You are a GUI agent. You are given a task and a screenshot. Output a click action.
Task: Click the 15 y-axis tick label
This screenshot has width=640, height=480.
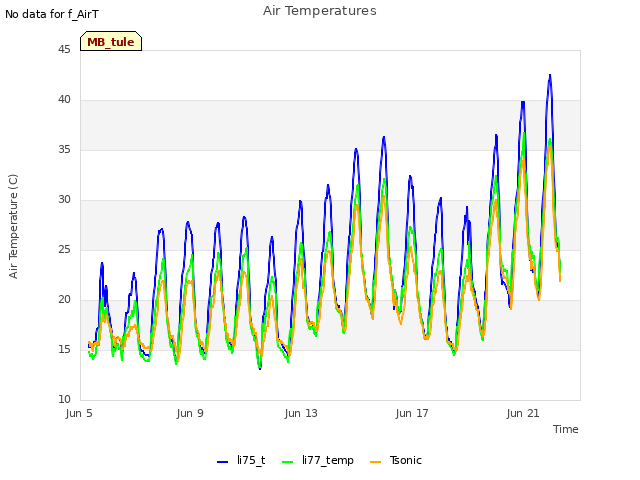click(x=64, y=349)
